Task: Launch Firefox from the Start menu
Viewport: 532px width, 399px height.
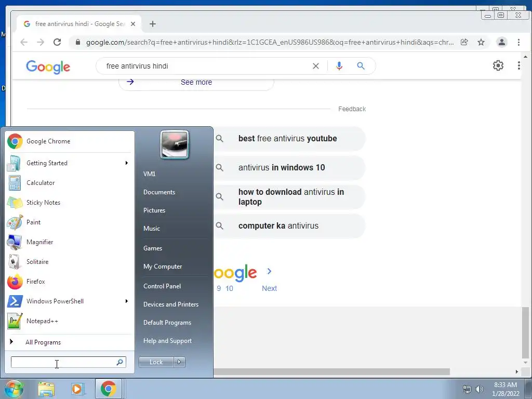Action: click(69, 282)
